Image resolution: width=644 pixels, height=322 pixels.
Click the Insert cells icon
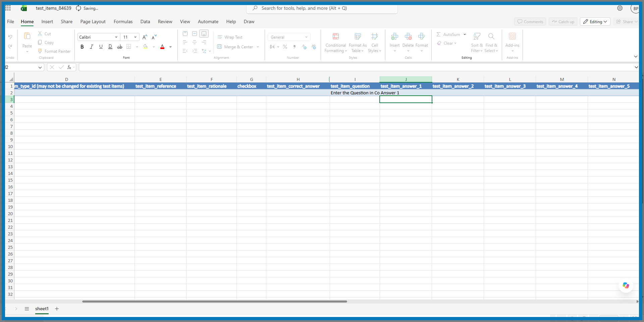(395, 36)
